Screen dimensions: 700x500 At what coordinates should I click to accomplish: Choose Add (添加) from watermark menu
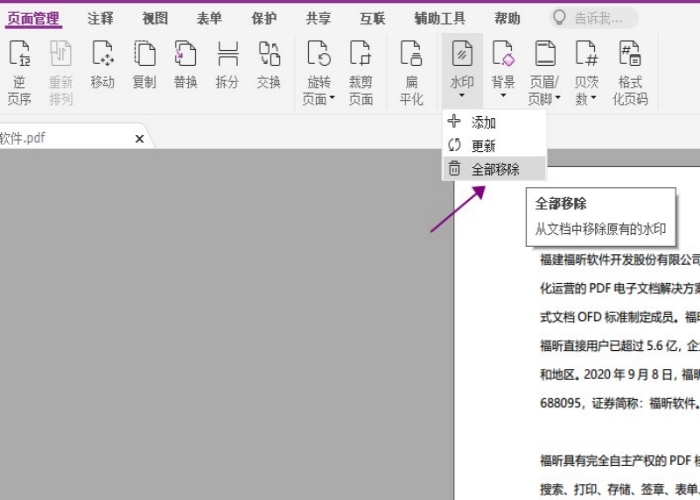point(484,122)
